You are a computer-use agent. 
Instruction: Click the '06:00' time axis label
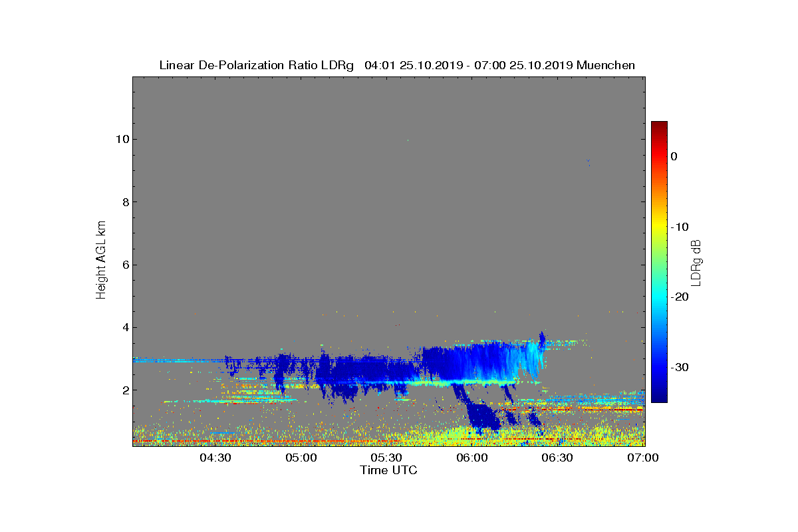[x=472, y=458]
